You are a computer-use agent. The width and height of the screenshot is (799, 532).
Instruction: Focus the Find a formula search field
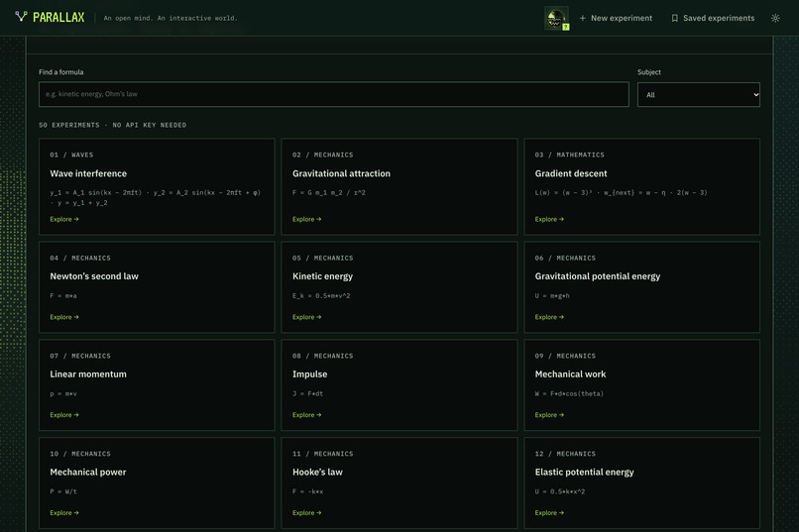click(334, 94)
